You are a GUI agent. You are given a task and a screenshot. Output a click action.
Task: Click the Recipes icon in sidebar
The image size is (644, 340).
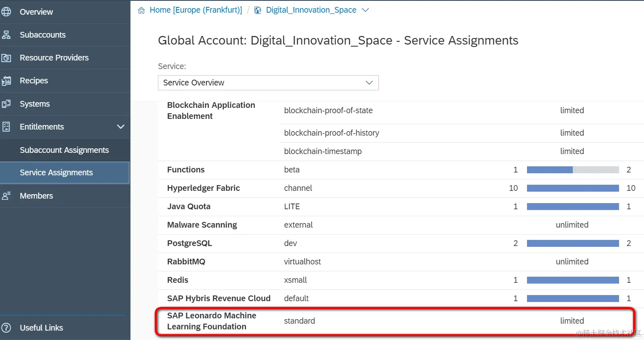[x=6, y=81]
